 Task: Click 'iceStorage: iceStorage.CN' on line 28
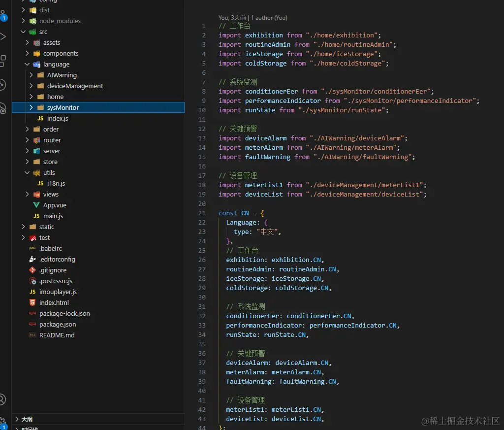(274, 278)
